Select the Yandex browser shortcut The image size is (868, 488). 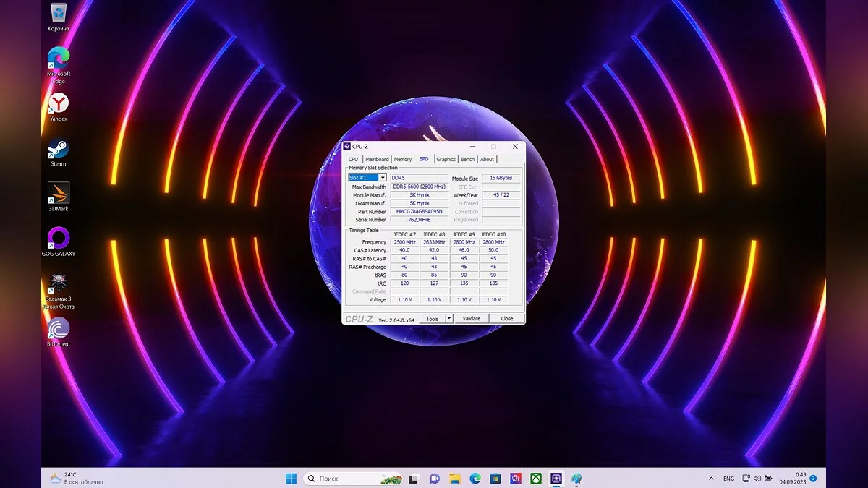tap(58, 104)
